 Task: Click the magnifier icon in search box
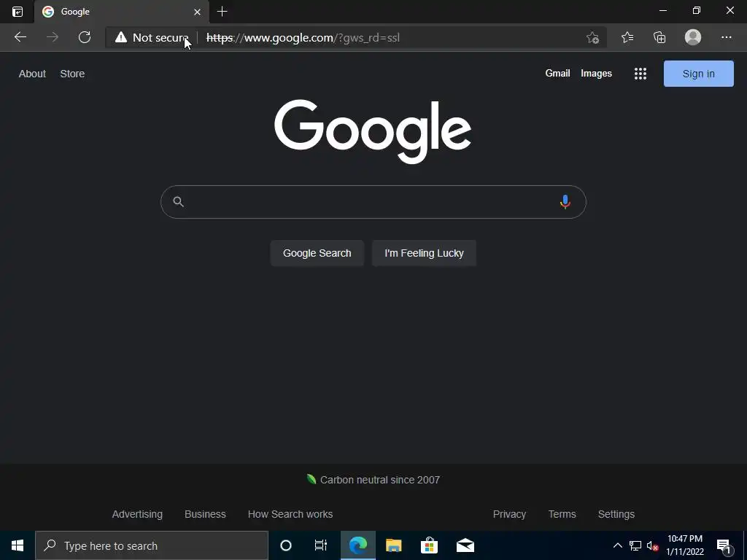(178, 201)
